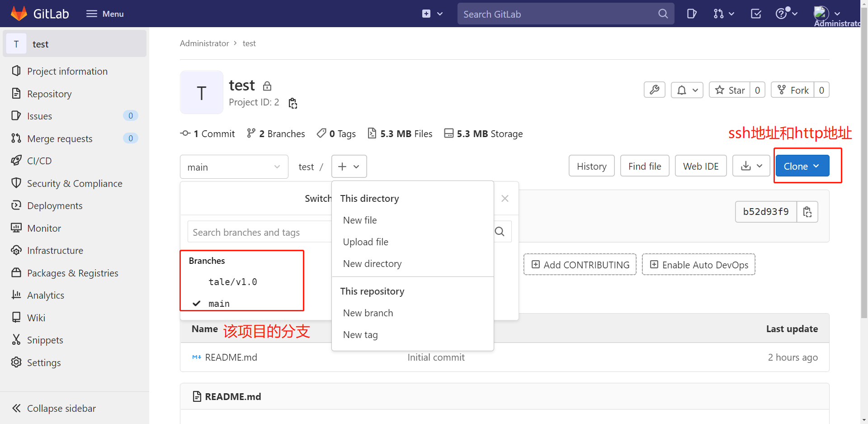The height and width of the screenshot is (424, 868).
Task: Select New file from the plus menu
Action: coord(360,220)
